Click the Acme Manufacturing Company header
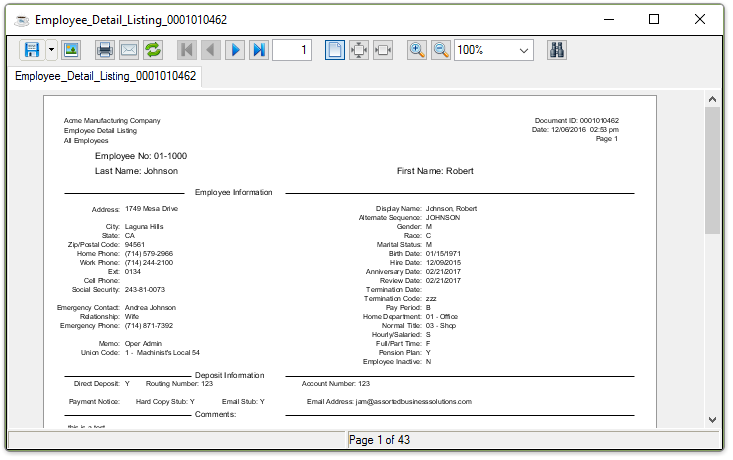The height and width of the screenshot is (460, 733). coord(112,121)
